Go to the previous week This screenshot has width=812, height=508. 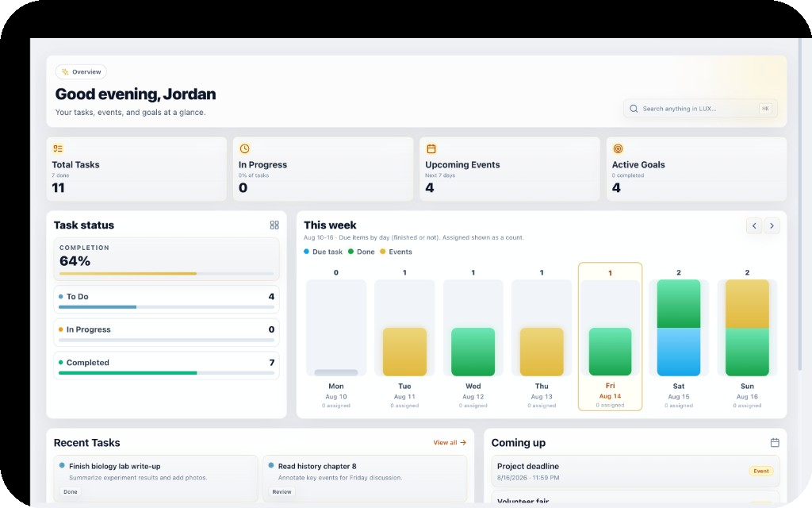point(754,226)
